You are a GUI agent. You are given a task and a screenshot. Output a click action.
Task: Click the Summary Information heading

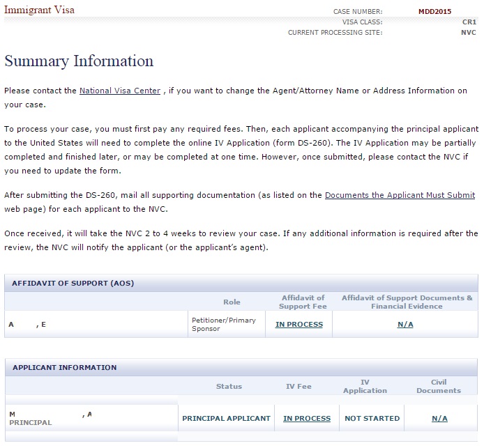tap(79, 61)
